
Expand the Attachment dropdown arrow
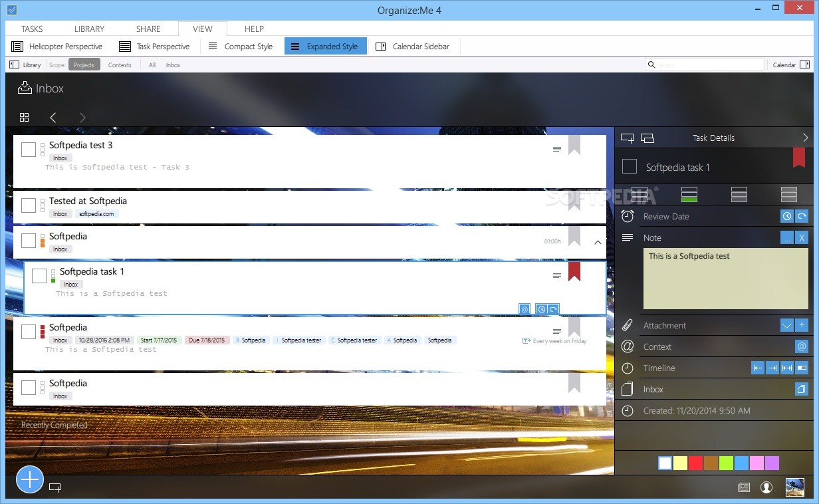[786, 325]
